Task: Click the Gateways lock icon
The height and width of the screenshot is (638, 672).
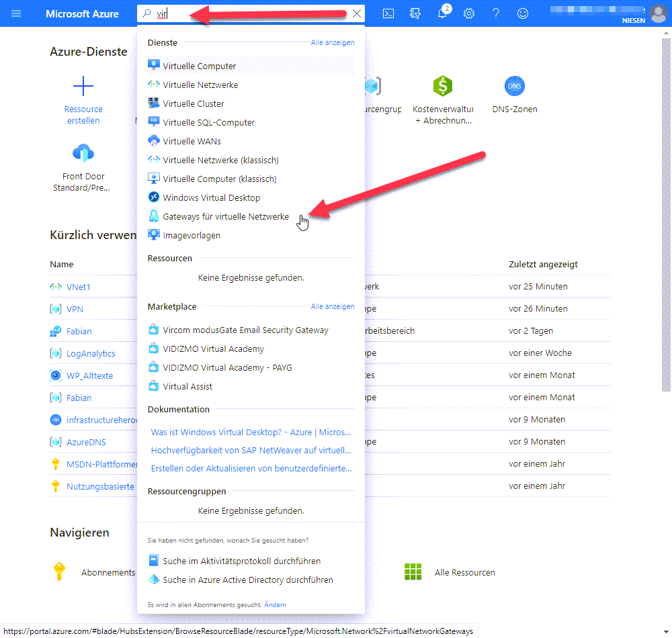Action: (153, 216)
